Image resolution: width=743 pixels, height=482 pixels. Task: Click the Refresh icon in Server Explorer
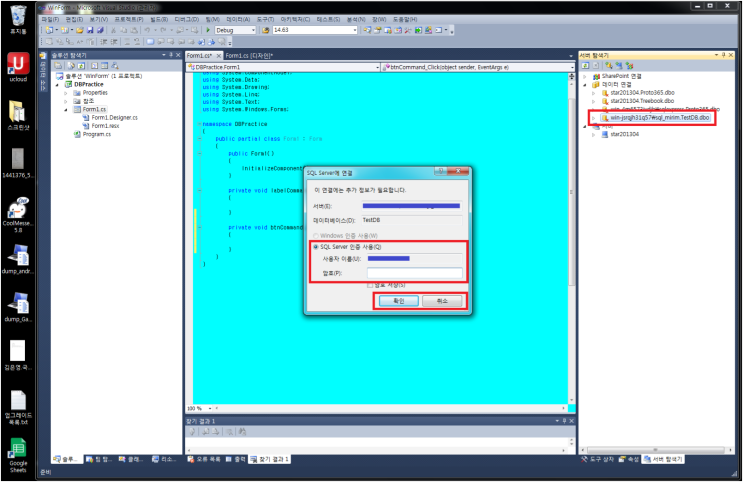click(x=585, y=64)
